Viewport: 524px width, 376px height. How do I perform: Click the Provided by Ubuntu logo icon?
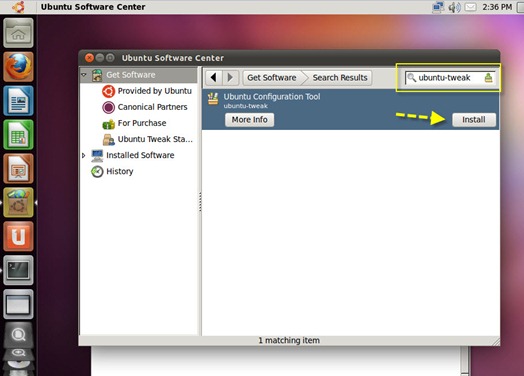pyautogui.click(x=108, y=91)
